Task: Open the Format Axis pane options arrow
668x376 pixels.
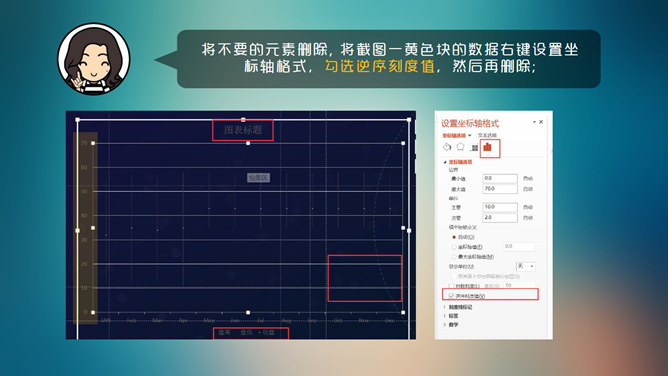Action: click(534, 122)
